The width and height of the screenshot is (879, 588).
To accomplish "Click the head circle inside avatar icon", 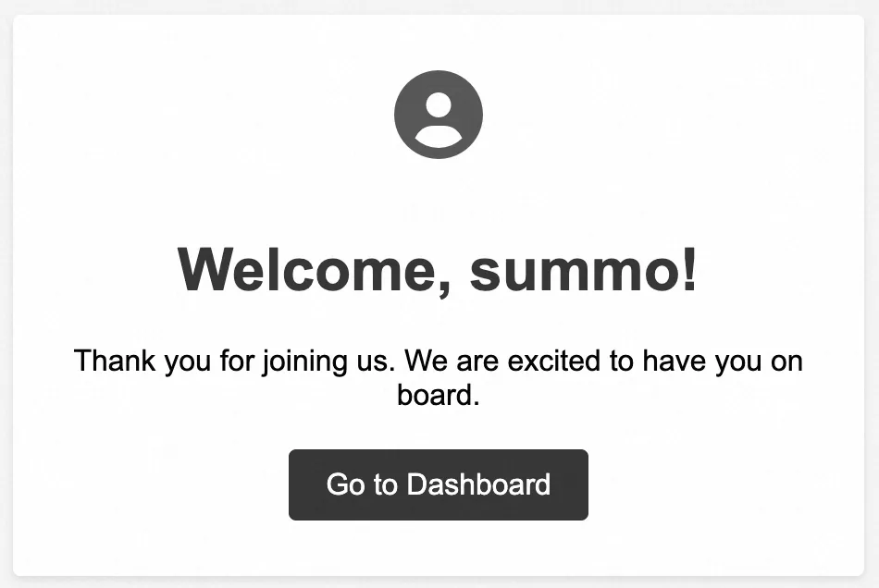I will pyautogui.click(x=438, y=104).
